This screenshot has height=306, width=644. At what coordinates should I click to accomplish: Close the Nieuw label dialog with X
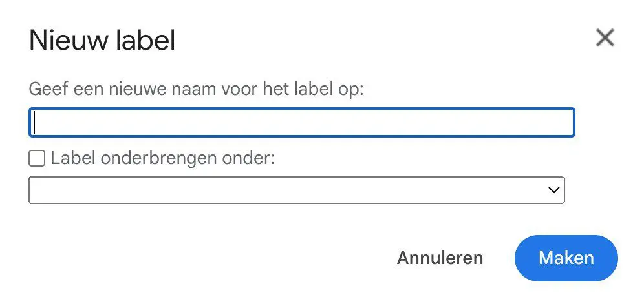605,37
